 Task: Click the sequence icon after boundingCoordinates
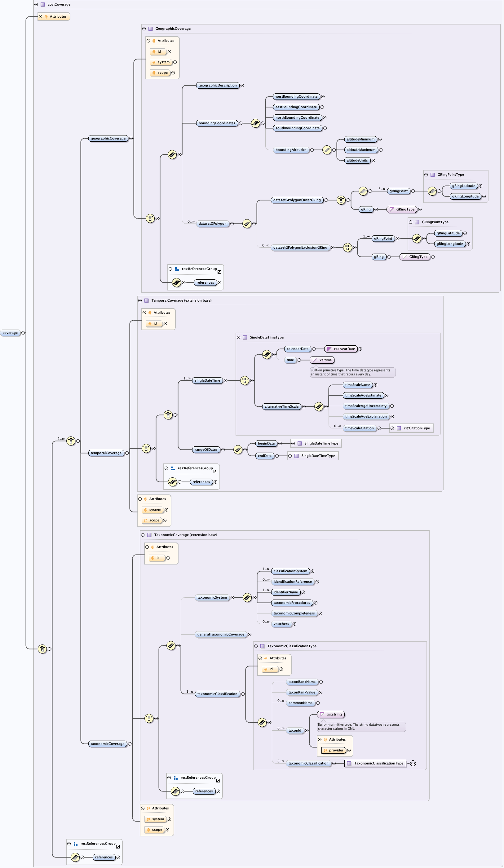pyautogui.click(x=255, y=123)
